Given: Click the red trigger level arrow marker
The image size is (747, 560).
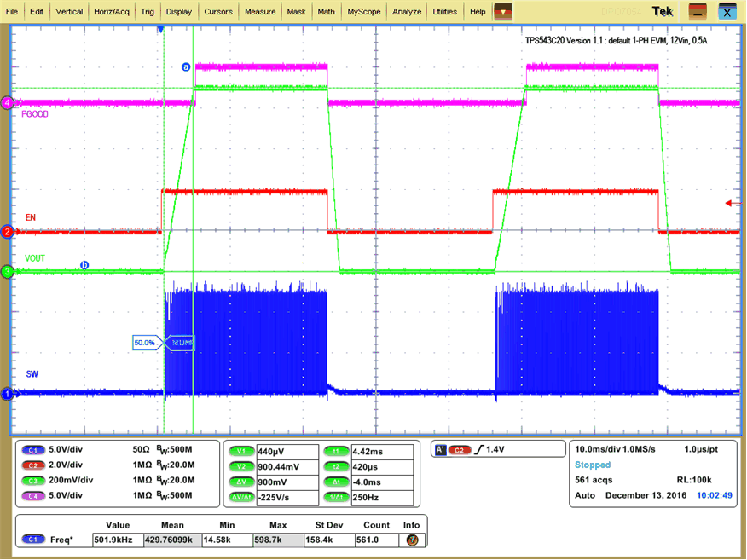Looking at the screenshot, I should [x=728, y=203].
